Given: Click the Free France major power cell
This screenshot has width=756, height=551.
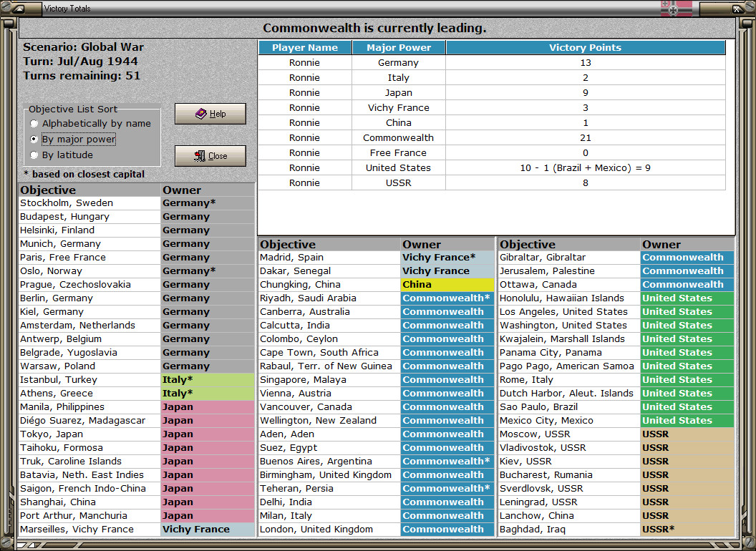Looking at the screenshot, I should (x=399, y=153).
